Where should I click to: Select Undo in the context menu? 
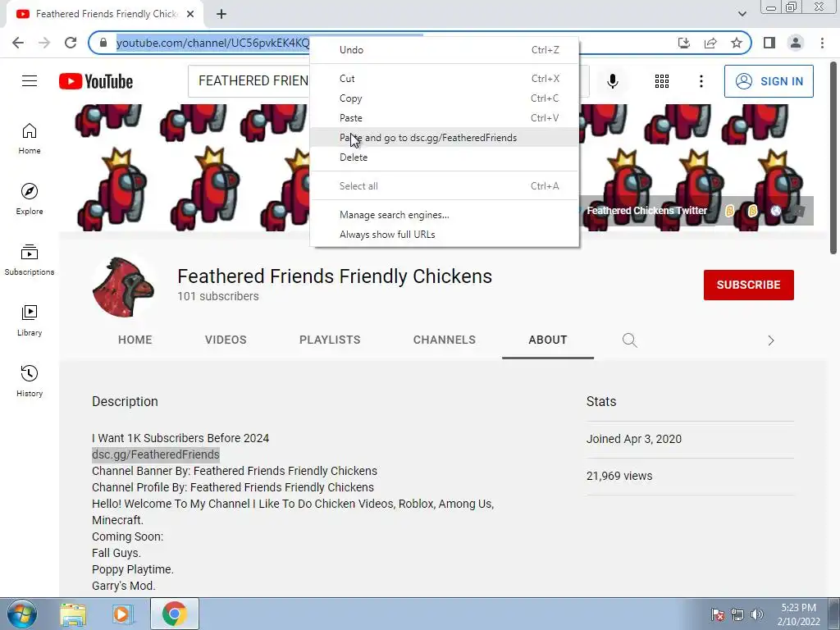(x=444, y=50)
